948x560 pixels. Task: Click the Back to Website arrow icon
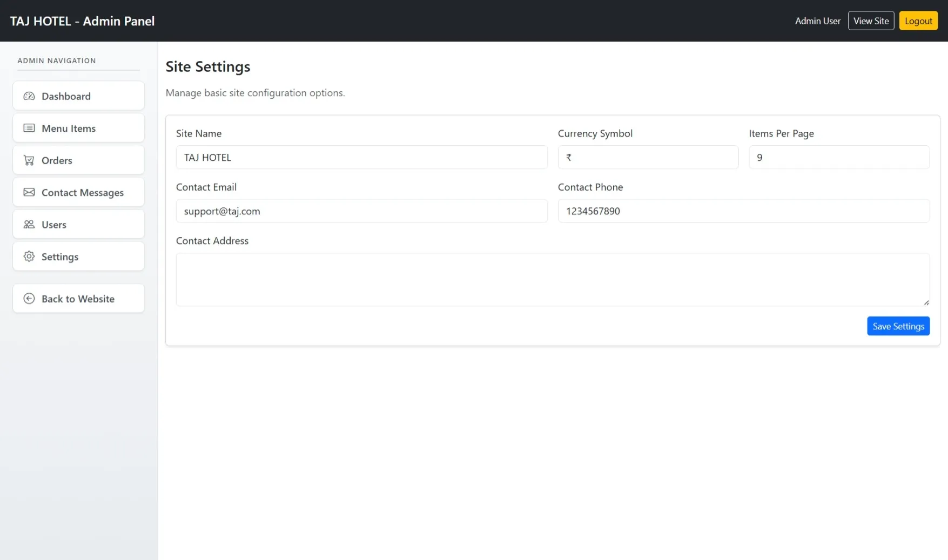point(29,299)
